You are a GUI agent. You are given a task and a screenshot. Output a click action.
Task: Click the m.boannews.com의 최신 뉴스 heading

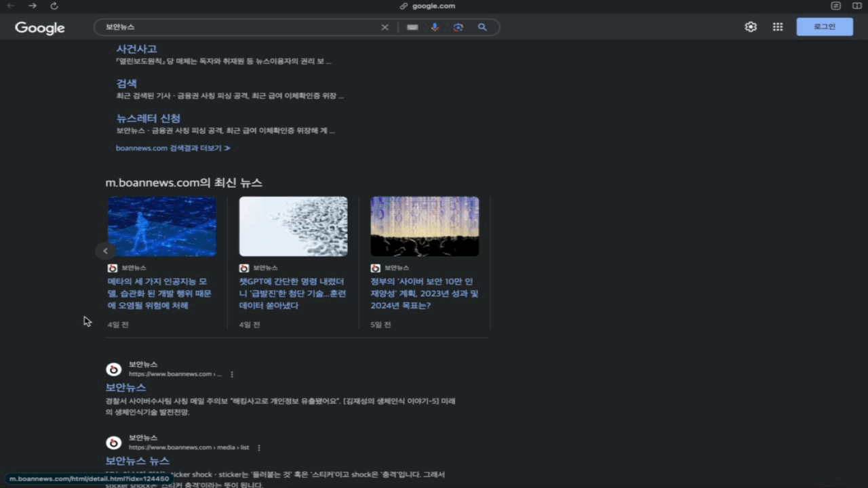coord(184,183)
